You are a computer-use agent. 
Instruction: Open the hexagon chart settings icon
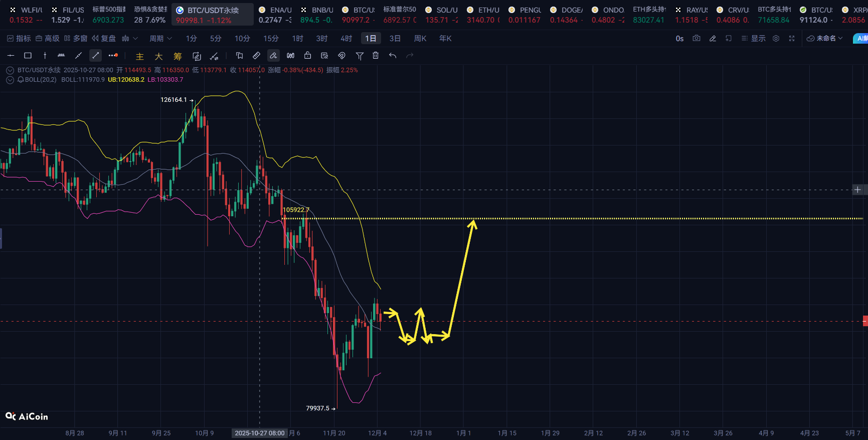point(776,39)
